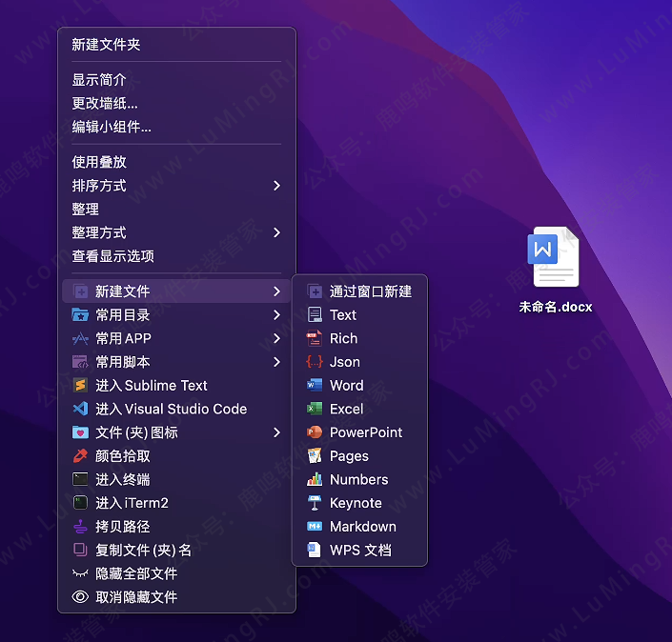Click the 取消隐藏文件 label

pos(136,597)
